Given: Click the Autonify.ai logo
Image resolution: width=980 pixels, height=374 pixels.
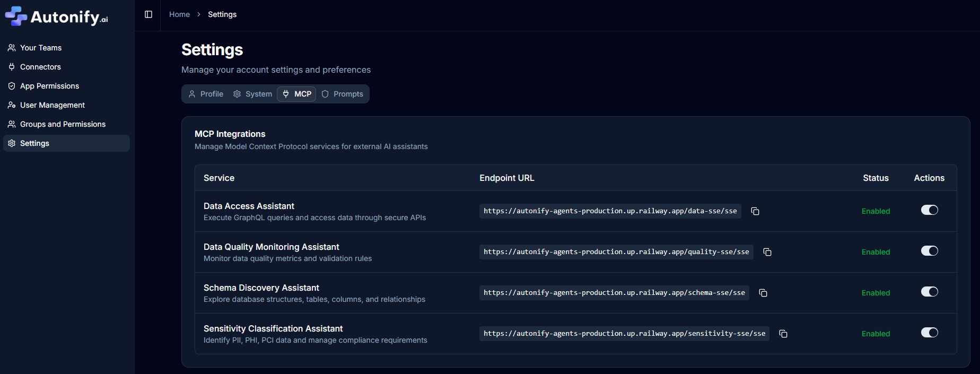Looking at the screenshot, I should (57, 16).
